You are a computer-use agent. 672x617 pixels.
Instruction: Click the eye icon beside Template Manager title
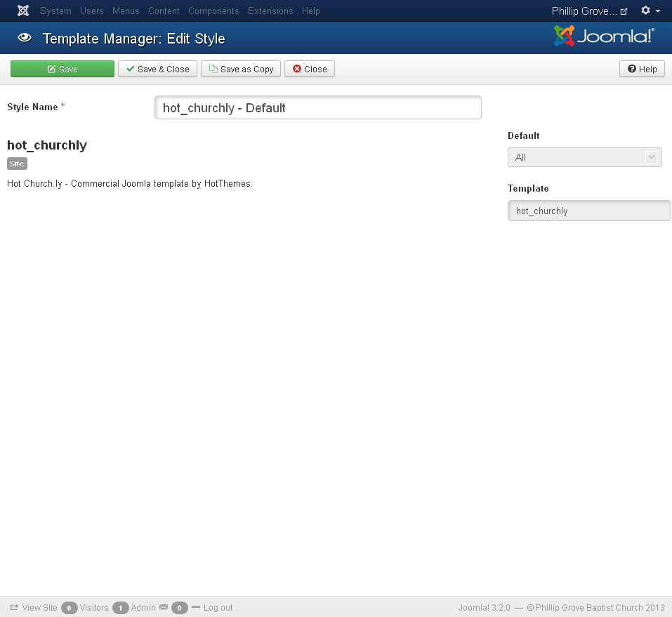25,38
